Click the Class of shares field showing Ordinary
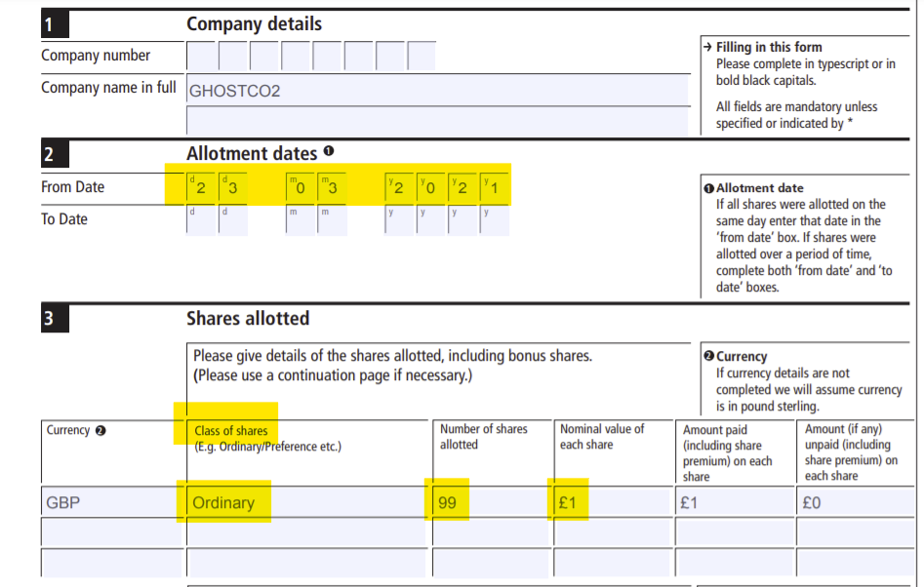924x587 pixels. coord(306,503)
